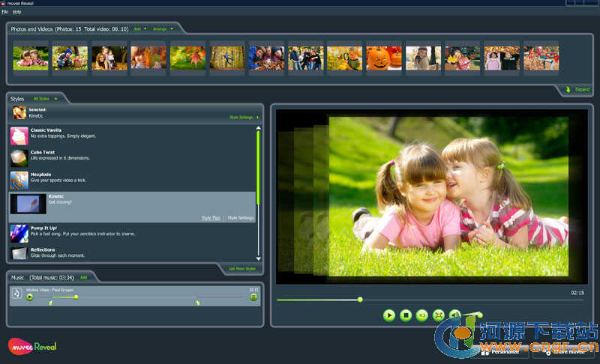Screen dimensions: 600x364
Task: Mute the preview volume speaker icon
Action: [455, 315]
